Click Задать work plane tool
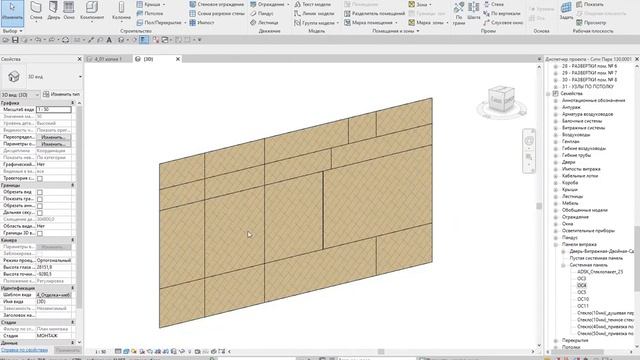The width and height of the screenshot is (640, 360). click(x=566, y=11)
